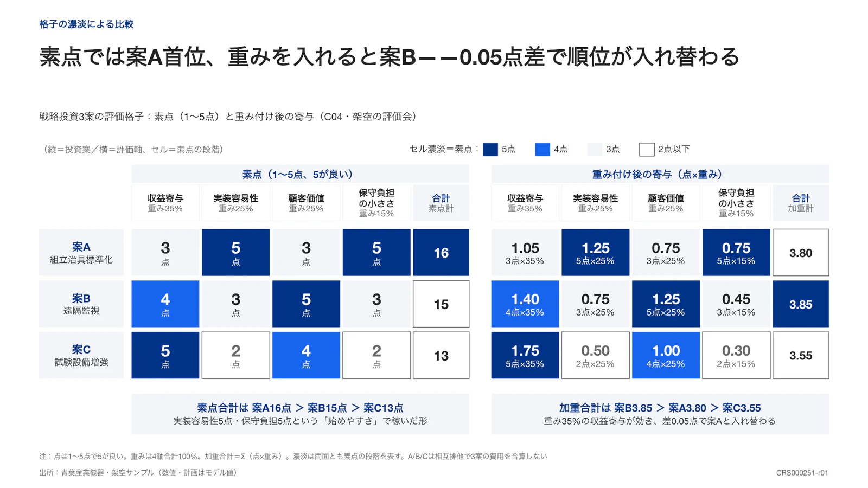868x488 pixels.
Task: Click the 3点 light gray legend swatch
Action: coord(595,150)
